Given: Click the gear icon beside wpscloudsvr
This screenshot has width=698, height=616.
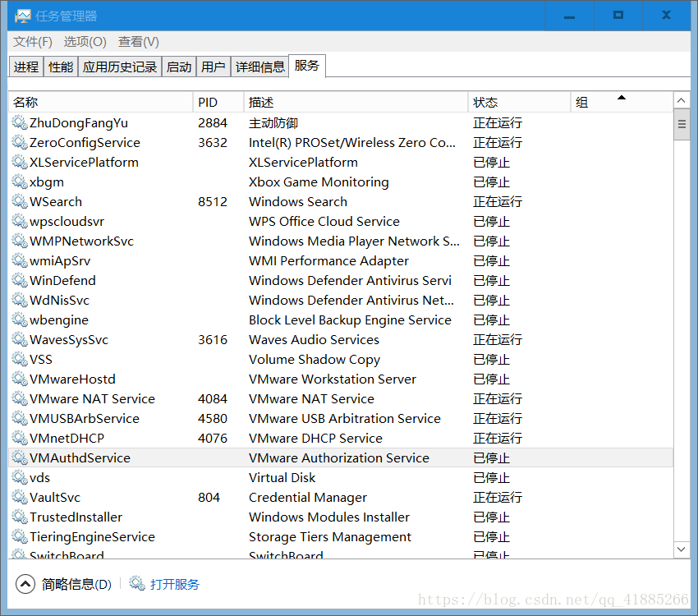Looking at the screenshot, I should [20, 221].
